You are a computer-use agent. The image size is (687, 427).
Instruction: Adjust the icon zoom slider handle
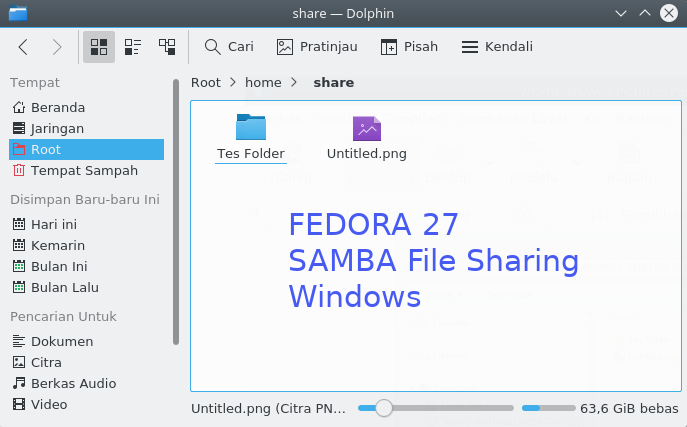(x=384, y=408)
